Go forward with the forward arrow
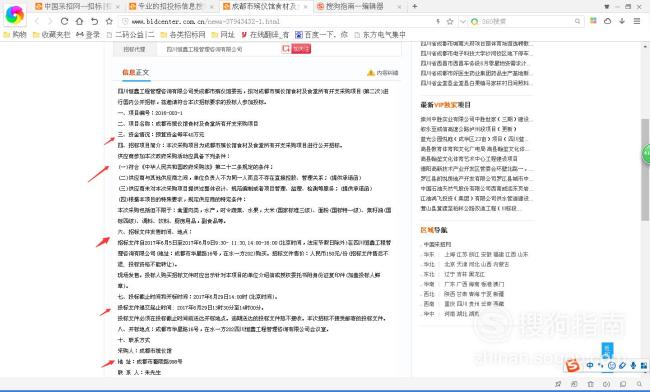650x392 pixels. coord(50,21)
